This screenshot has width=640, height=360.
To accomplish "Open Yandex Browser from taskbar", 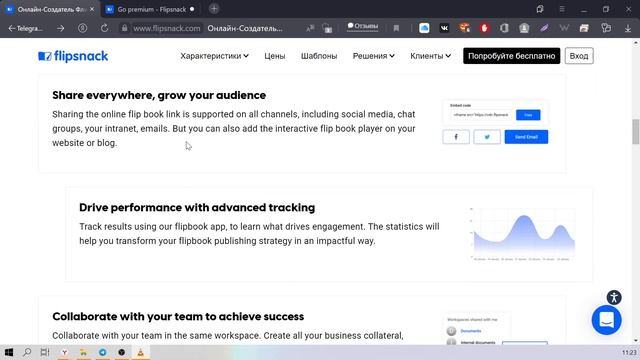I will 64,352.
